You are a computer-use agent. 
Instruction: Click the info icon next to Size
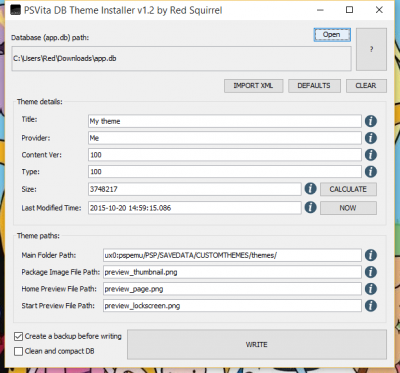click(x=310, y=189)
